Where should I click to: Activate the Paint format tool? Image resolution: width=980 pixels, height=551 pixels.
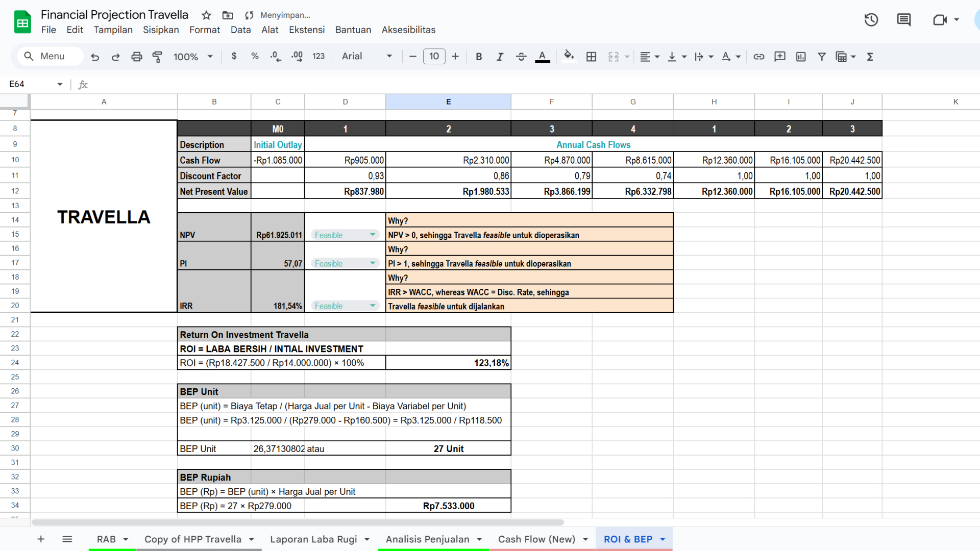[157, 57]
